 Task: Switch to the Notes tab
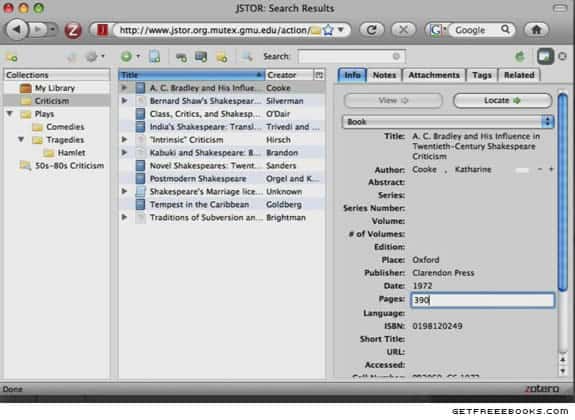(x=384, y=75)
